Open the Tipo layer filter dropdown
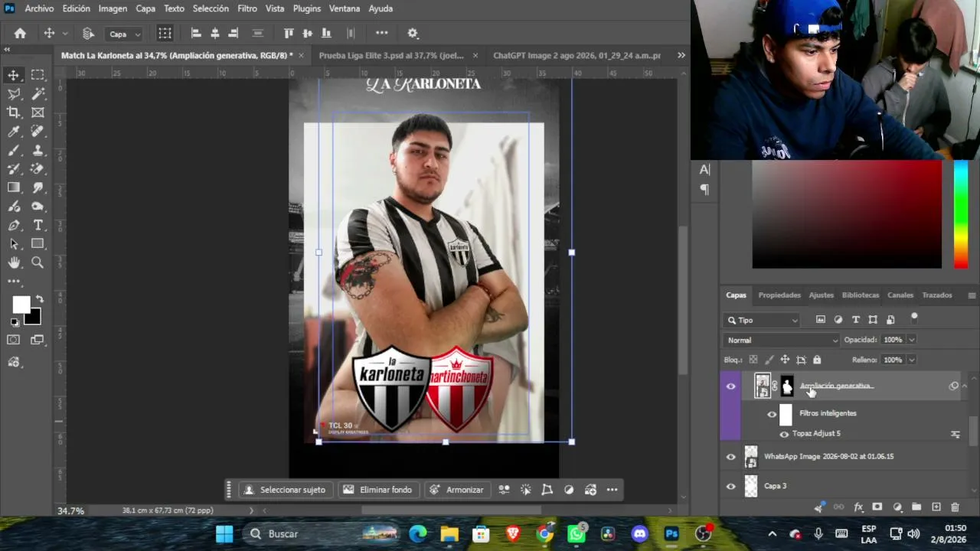The image size is (980, 551). [763, 320]
